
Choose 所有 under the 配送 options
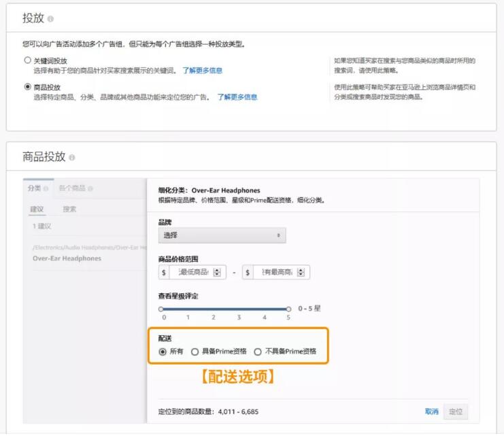163,352
